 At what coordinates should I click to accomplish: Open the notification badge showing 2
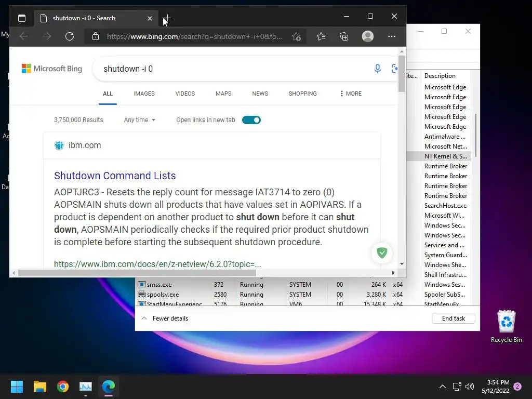click(x=517, y=387)
